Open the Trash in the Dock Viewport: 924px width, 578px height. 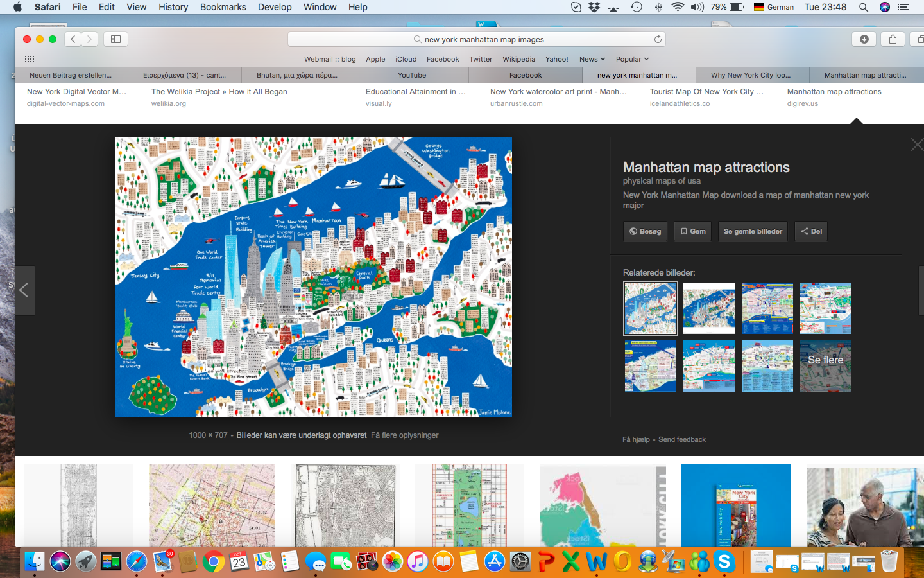point(889,562)
